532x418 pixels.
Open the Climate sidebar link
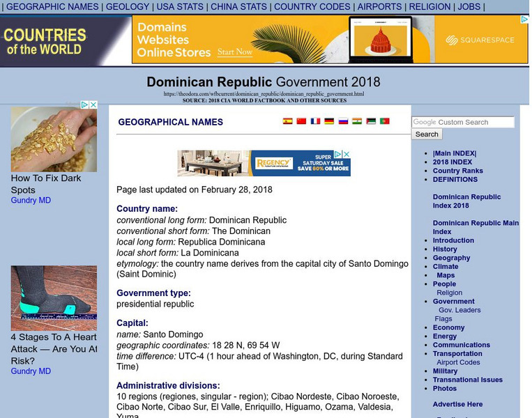pyautogui.click(x=446, y=266)
